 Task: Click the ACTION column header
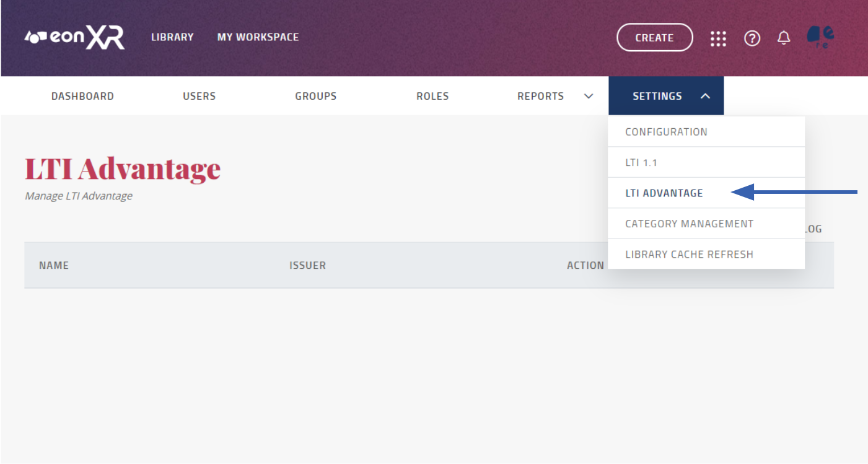pos(585,265)
